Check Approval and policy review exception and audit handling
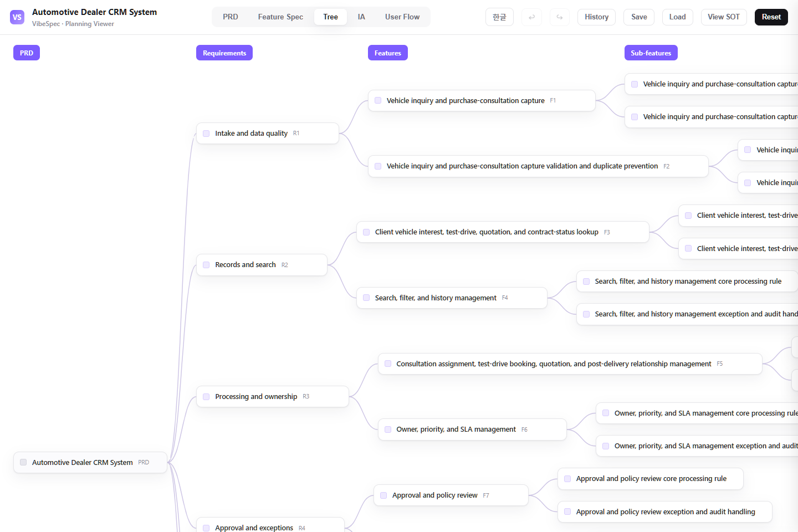Image resolution: width=798 pixels, height=532 pixels. pos(567,512)
